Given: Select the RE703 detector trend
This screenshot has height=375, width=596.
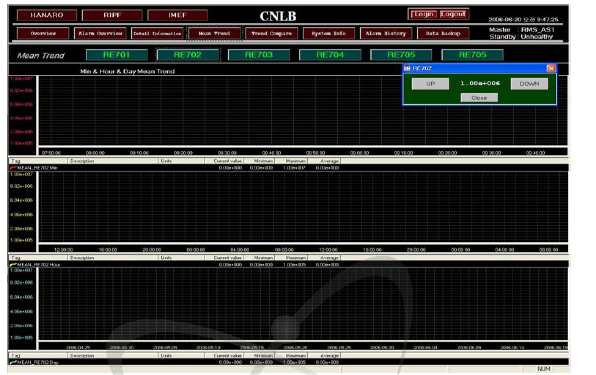Looking at the screenshot, I should 259,55.
